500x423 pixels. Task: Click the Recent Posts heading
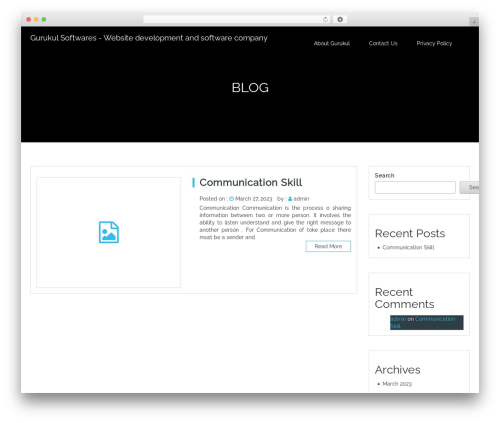click(410, 233)
